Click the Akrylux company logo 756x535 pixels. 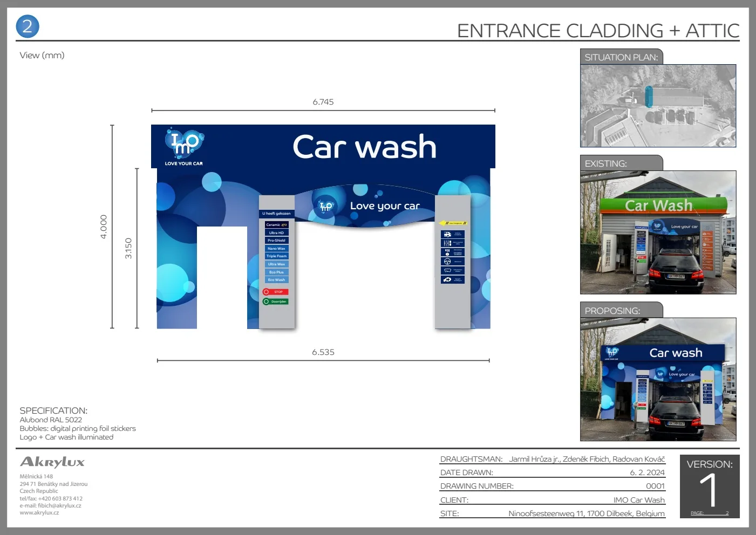click(x=52, y=462)
